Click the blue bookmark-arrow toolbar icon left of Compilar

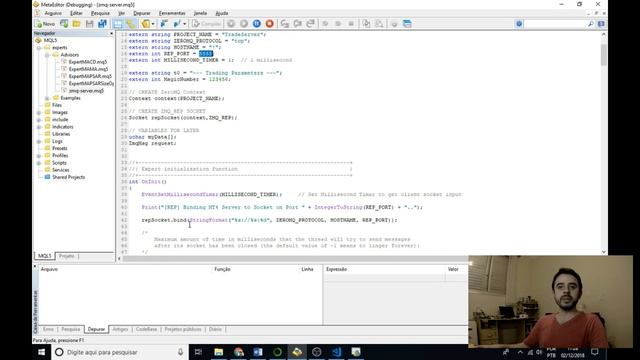[x=164, y=24]
